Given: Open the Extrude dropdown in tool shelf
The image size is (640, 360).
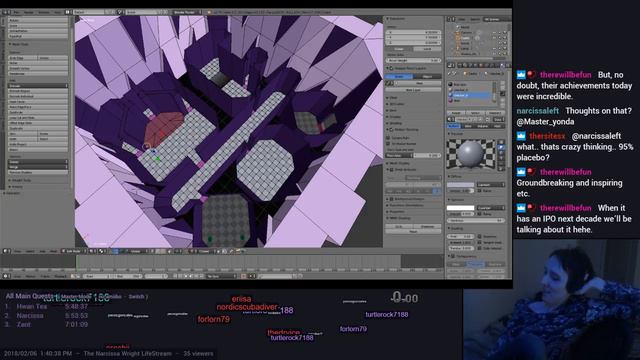Looking at the screenshot, I should point(38,86).
